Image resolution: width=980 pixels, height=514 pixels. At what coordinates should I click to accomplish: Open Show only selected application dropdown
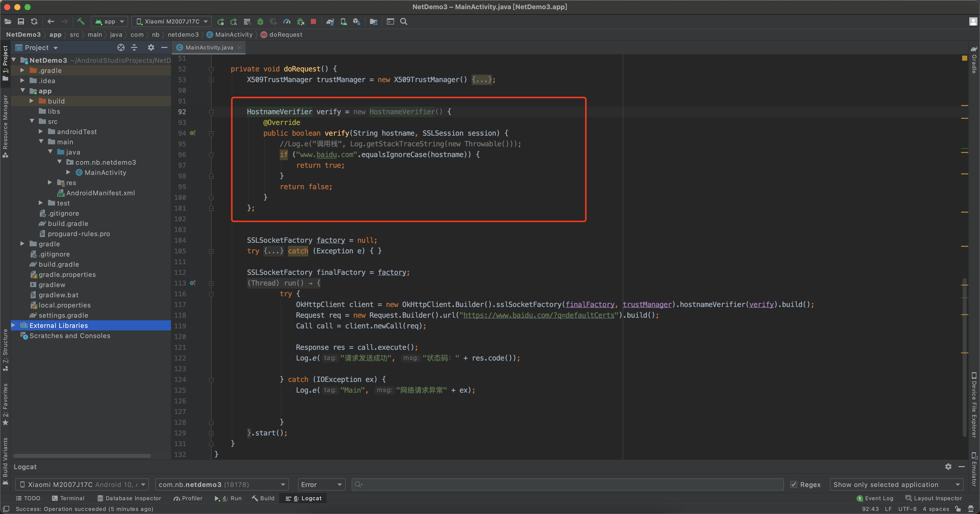tap(896, 484)
